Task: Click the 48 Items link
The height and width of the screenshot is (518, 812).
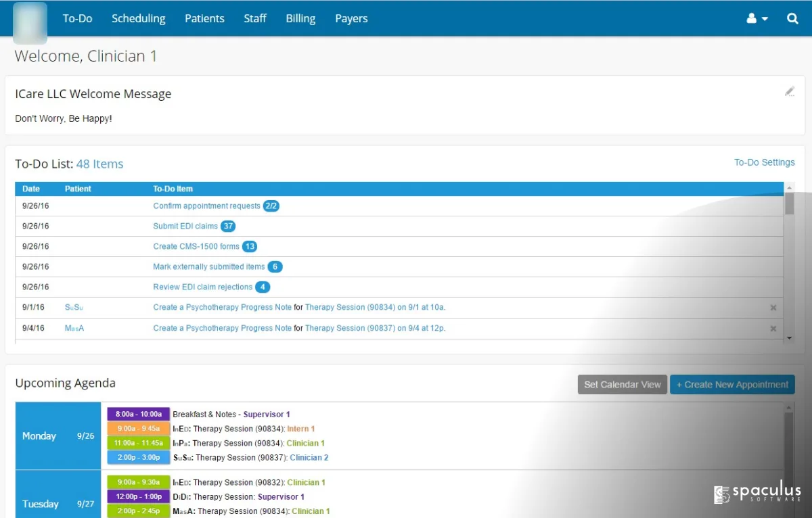Action: coord(100,164)
